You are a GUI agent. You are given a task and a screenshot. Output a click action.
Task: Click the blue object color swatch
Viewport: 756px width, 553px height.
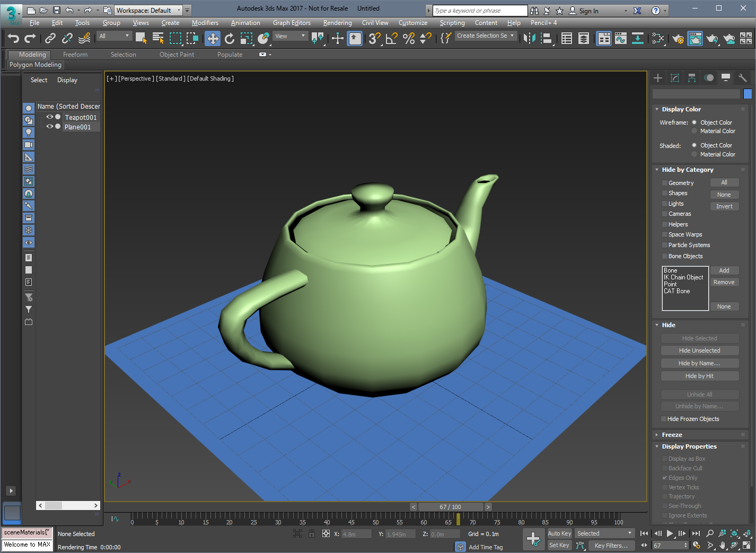click(x=748, y=94)
